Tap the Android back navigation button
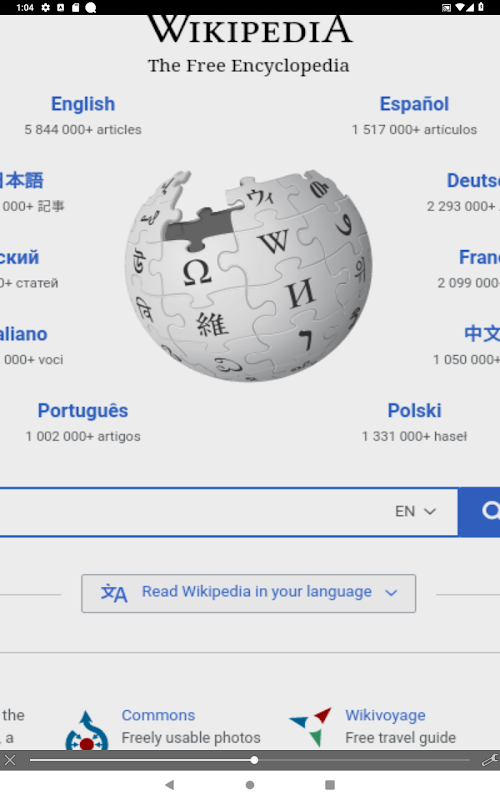The height and width of the screenshot is (800, 500). [170, 785]
